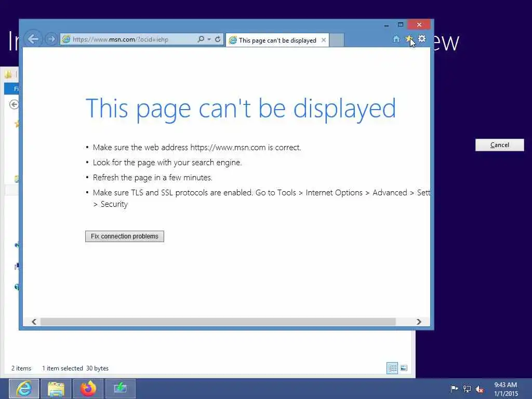The image size is (532, 399).
Task: Click the horizontal scrollbar right arrow
Action: coord(419,322)
